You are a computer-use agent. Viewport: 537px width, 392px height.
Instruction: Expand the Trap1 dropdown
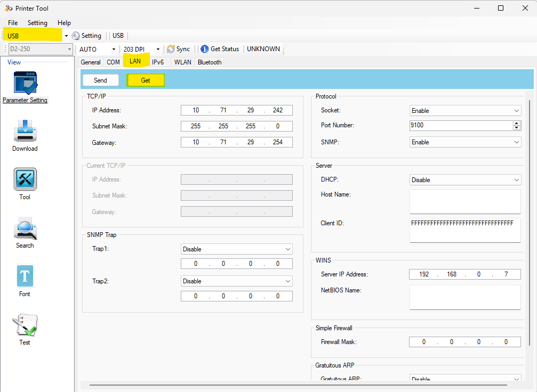(236, 249)
